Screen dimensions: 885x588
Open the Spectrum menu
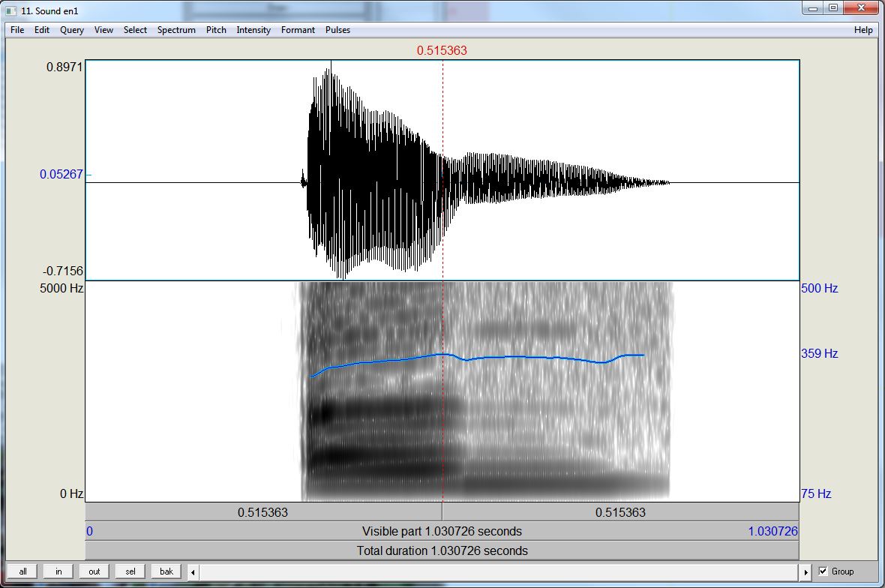point(176,30)
